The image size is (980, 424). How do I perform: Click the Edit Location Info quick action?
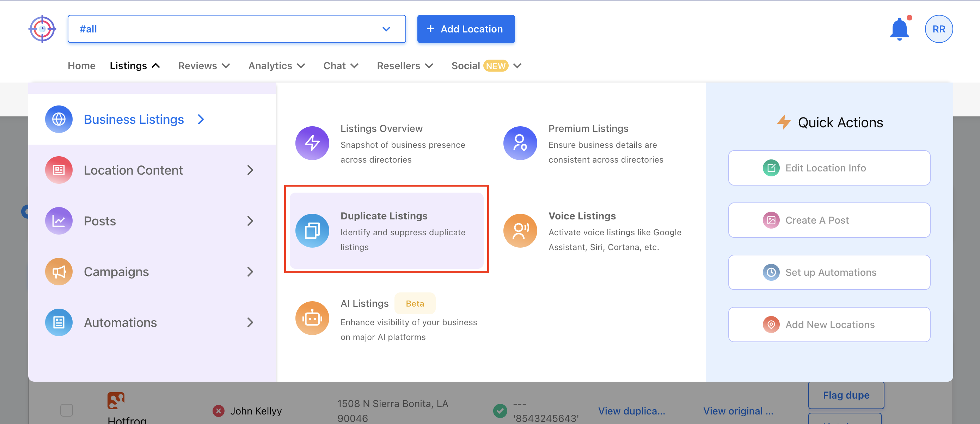pos(829,168)
